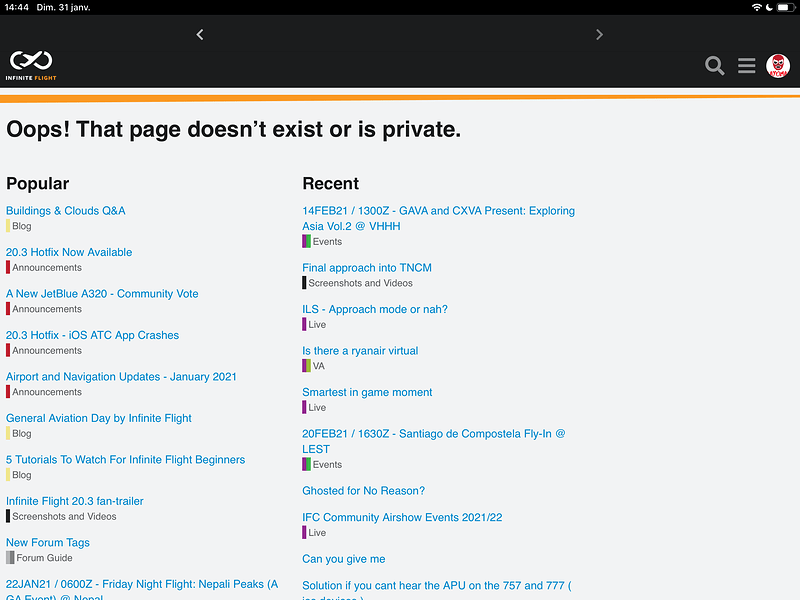
Task: Open Forum Guide category under New Forum Tags
Action: [39, 558]
